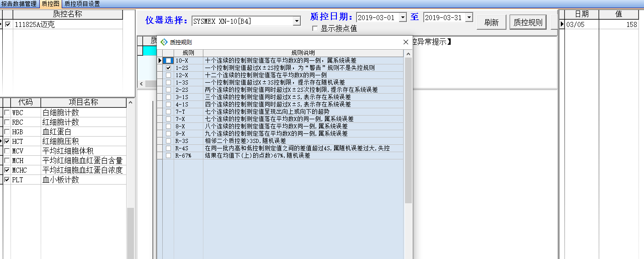Screen dimensions: 644x259
Task: Enable the 4-1S rule checkbox
Action: 169,104
